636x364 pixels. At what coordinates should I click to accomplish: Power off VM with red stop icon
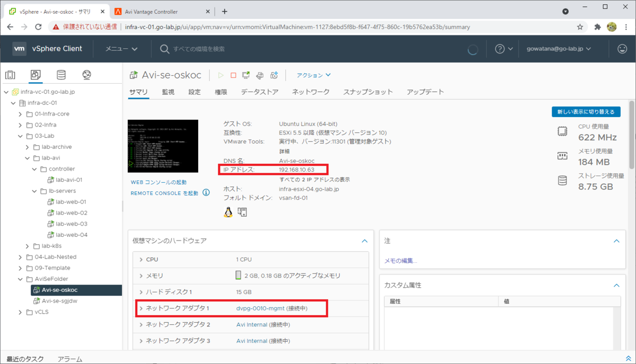click(x=234, y=75)
